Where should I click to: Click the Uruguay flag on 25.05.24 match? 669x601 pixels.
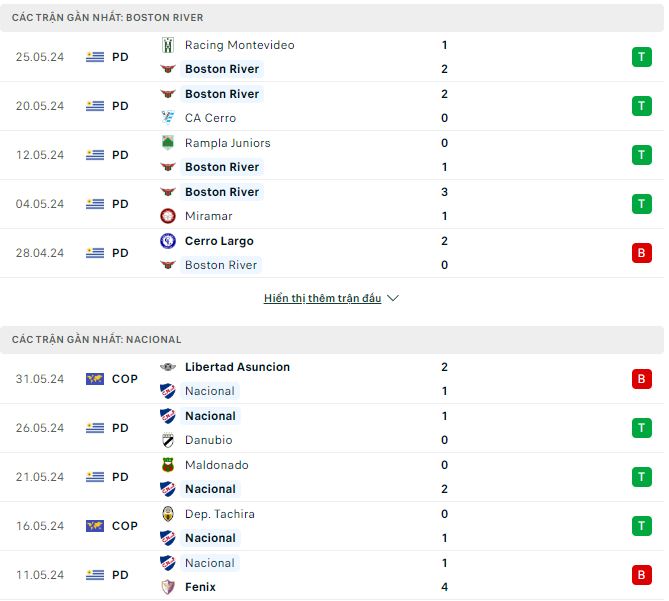[95, 57]
